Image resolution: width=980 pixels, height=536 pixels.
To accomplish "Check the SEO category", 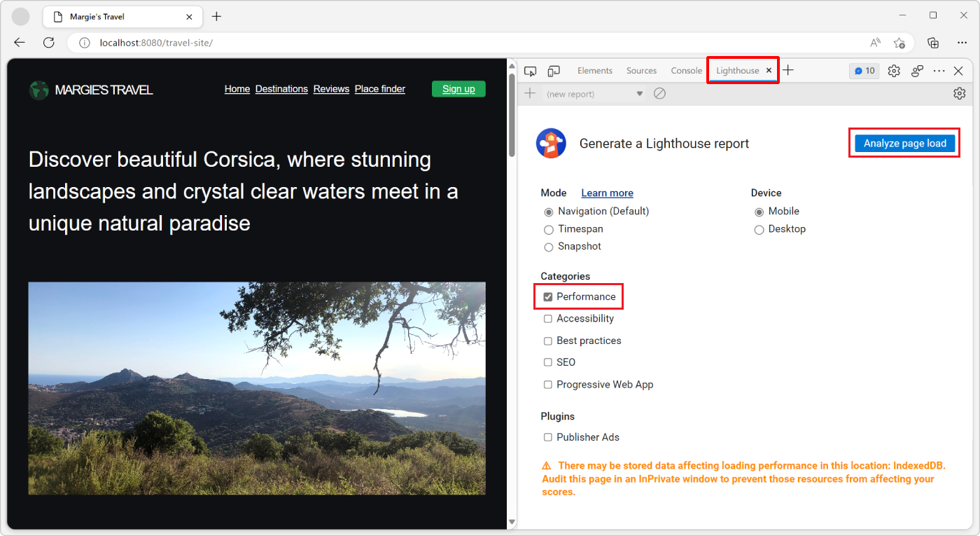I will (547, 362).
